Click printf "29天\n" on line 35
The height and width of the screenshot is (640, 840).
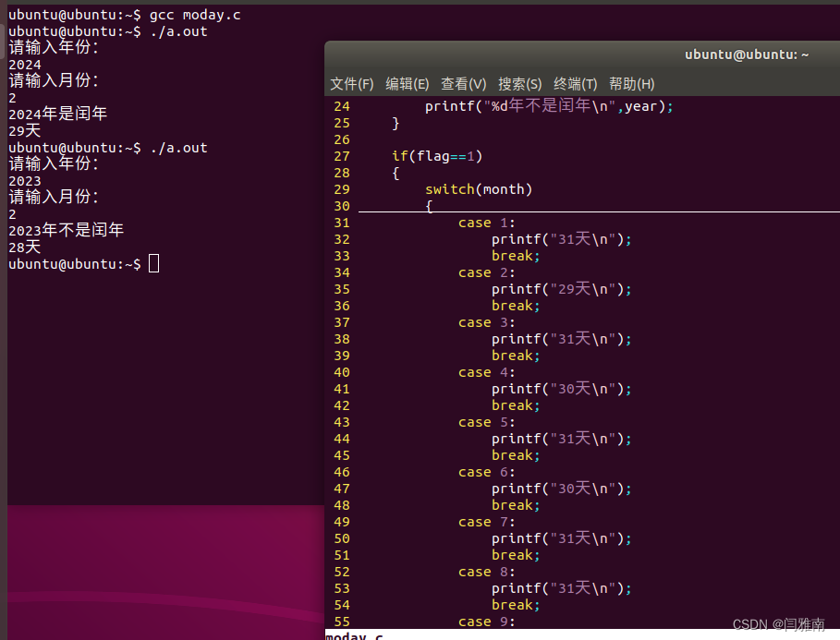[562, 289]
